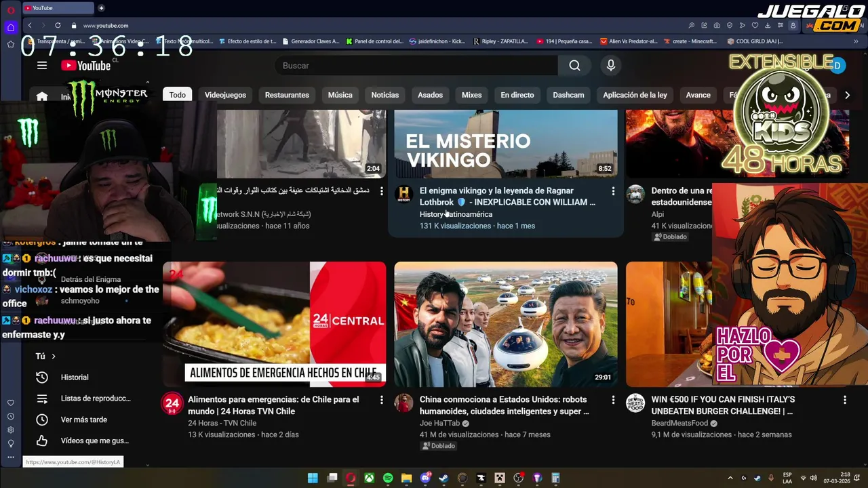This screenshot has width=868, height=488.
Task: Go to the YouTube logo home link
Action: point(85,65)
